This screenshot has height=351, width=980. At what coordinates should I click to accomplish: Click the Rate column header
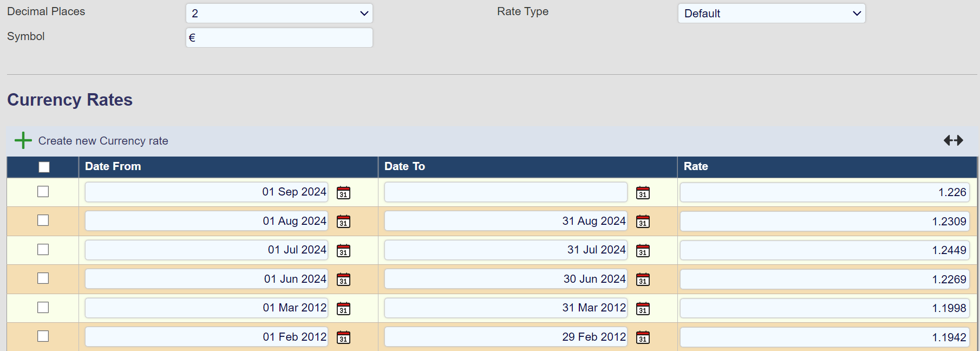pos(695,167)
